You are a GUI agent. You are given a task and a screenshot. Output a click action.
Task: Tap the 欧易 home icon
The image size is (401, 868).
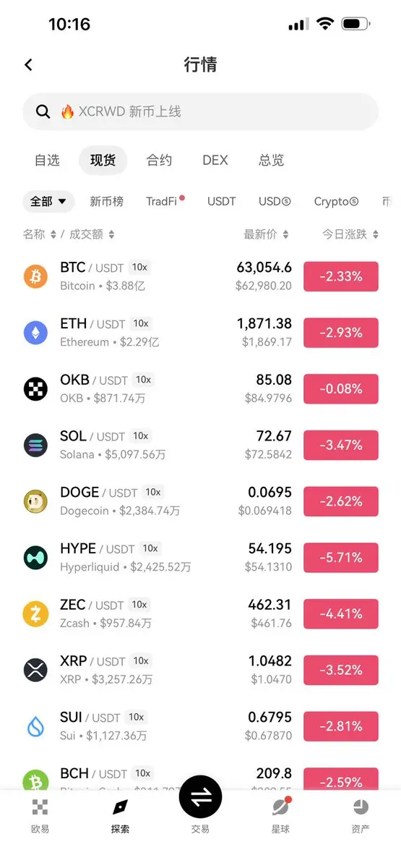point(40,807)
